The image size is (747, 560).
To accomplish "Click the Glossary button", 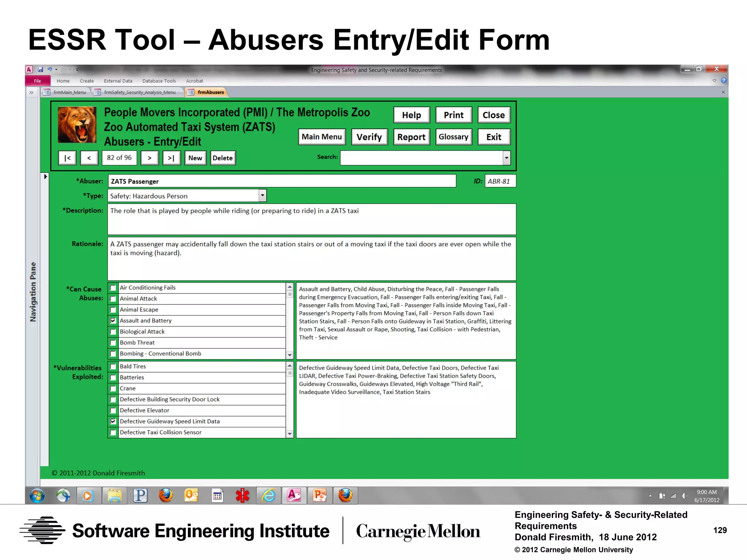I will 453,137.
